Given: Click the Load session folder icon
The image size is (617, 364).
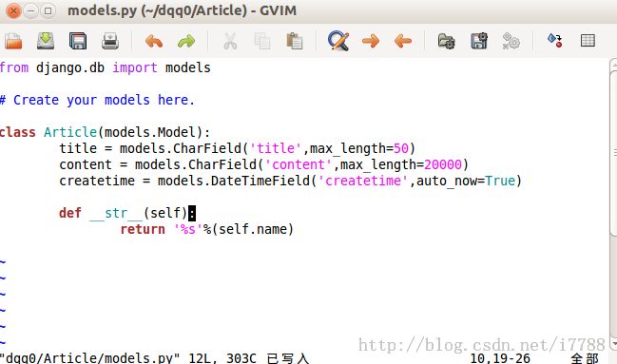Looking at the screenshot, I should 447,41.
